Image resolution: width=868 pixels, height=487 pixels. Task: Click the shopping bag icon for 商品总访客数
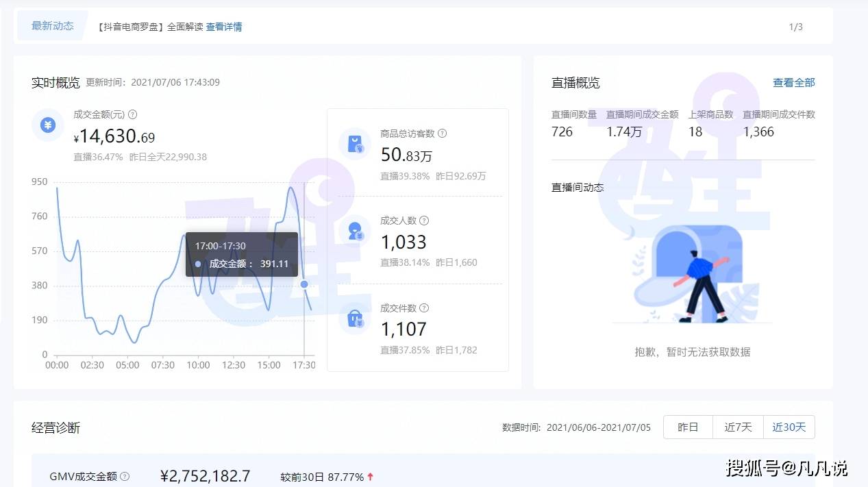(x=355, y=144)
